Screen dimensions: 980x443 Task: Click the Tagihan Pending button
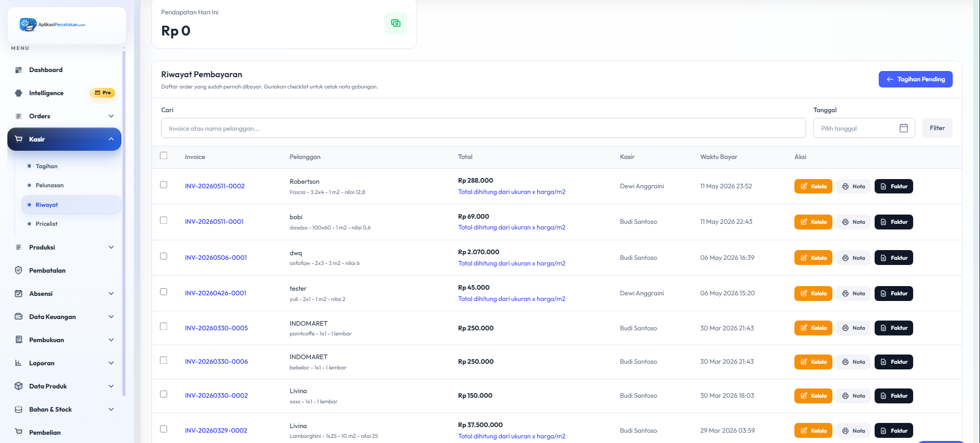click(x=915, y=79)
